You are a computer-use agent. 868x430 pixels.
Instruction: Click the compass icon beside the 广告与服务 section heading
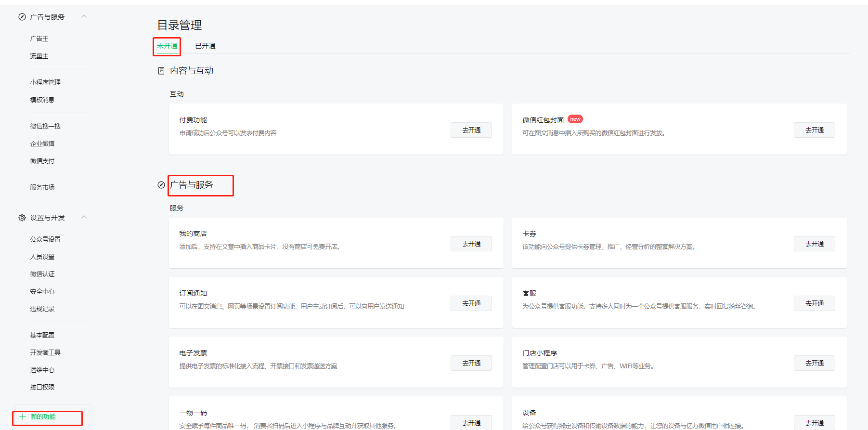(x=161, y=185)
